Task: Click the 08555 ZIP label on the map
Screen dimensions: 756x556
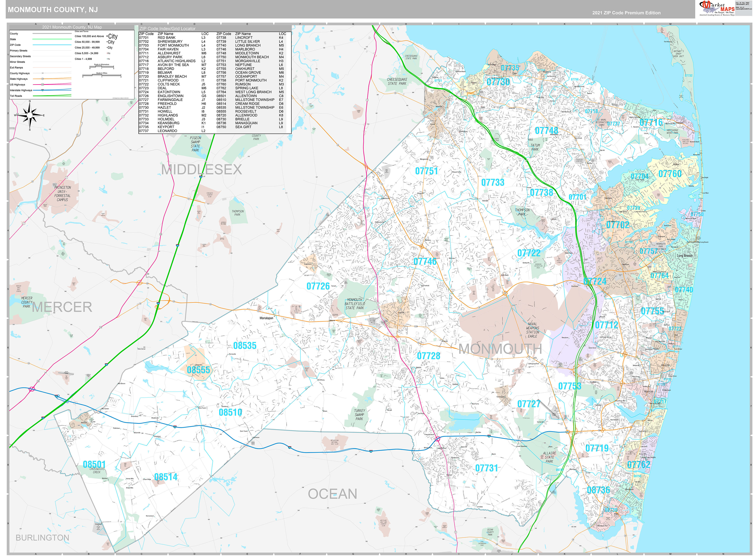Action: (198, 370)
